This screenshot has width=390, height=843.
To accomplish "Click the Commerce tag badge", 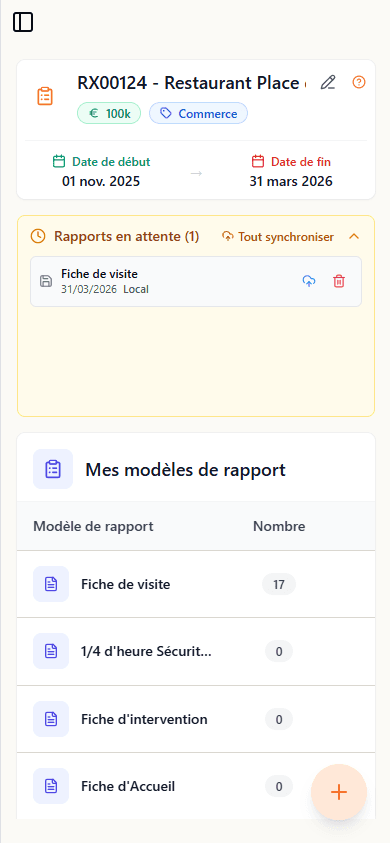I will [x=198, y=113].
